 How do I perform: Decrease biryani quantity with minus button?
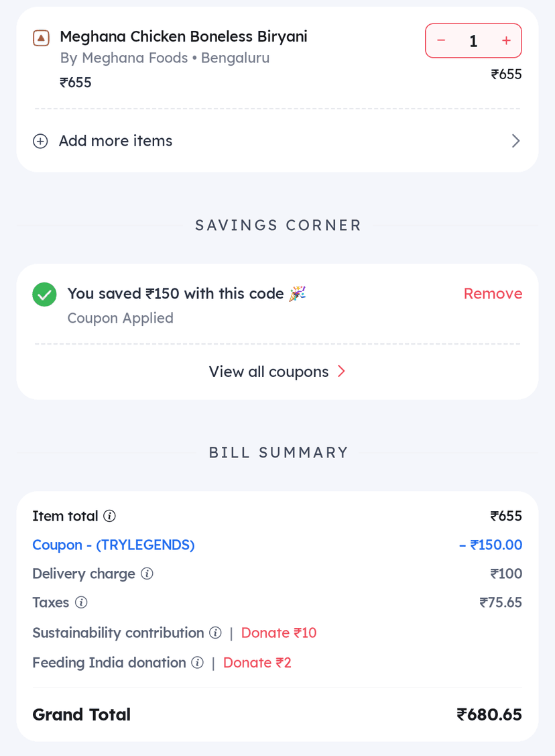coord(441,41)
